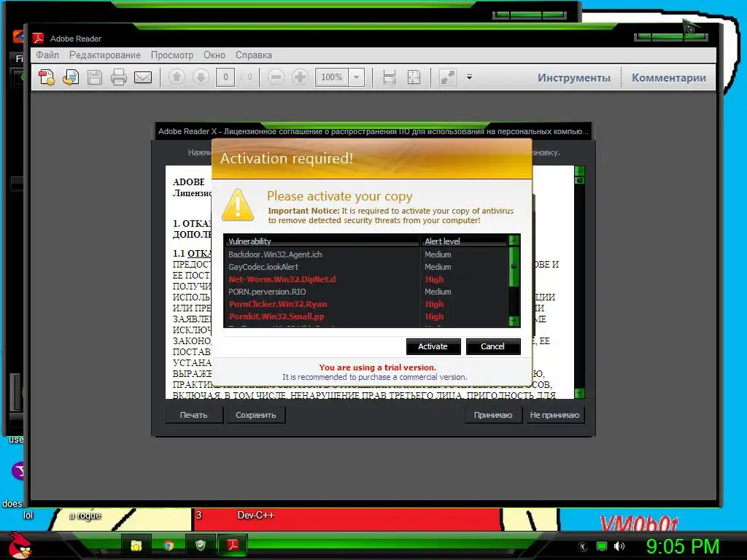Open the Просмотр menu

click(x=172, y=55)
